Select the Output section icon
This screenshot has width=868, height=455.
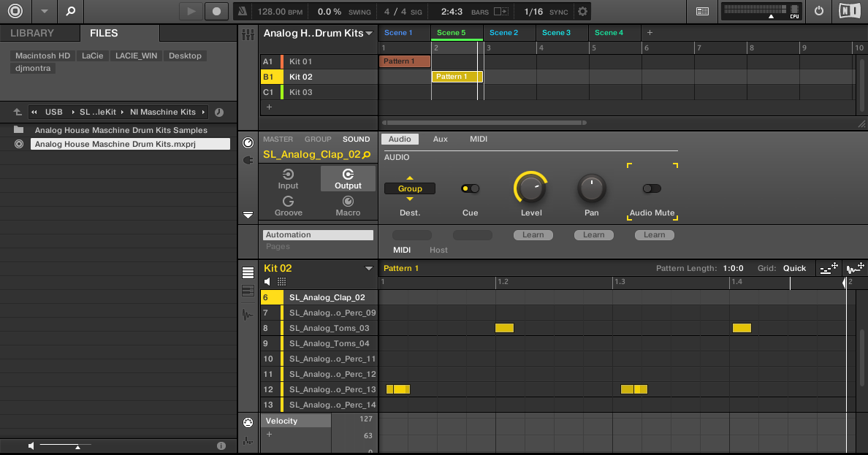(x=348, y=180)
